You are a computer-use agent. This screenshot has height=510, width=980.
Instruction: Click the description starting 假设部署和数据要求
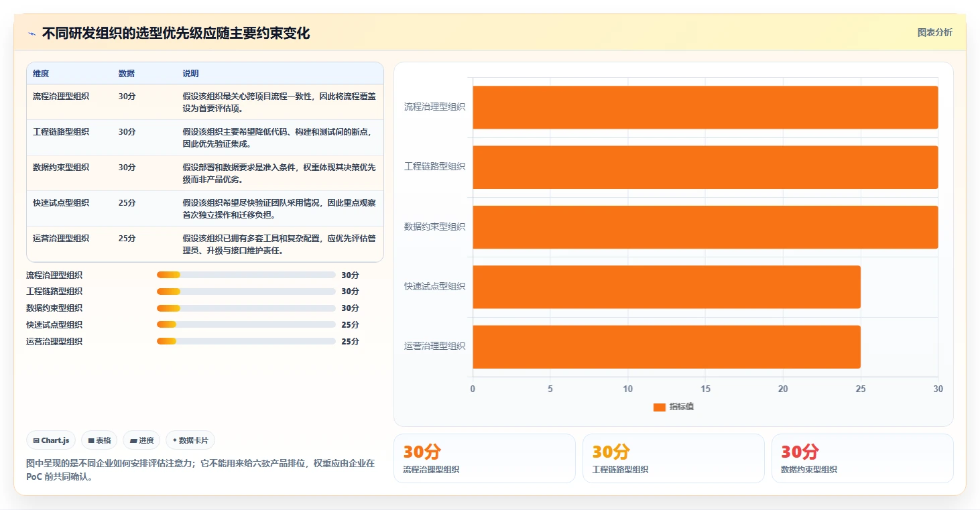pos(279,173)
